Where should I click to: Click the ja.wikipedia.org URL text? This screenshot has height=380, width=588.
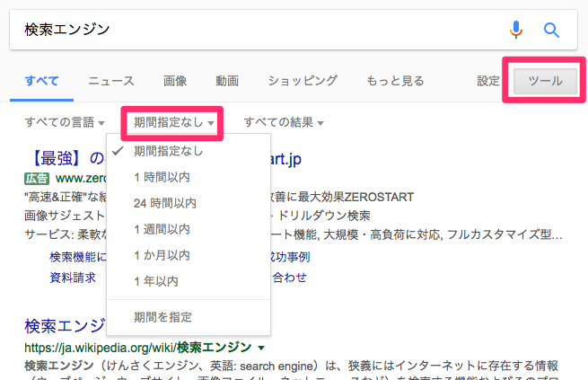137,348
